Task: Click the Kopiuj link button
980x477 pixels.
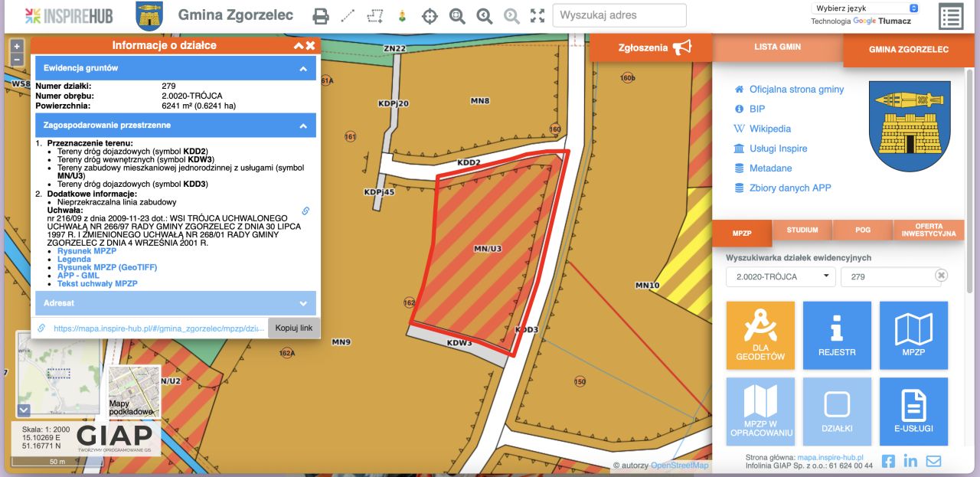Action: [294, 328]
